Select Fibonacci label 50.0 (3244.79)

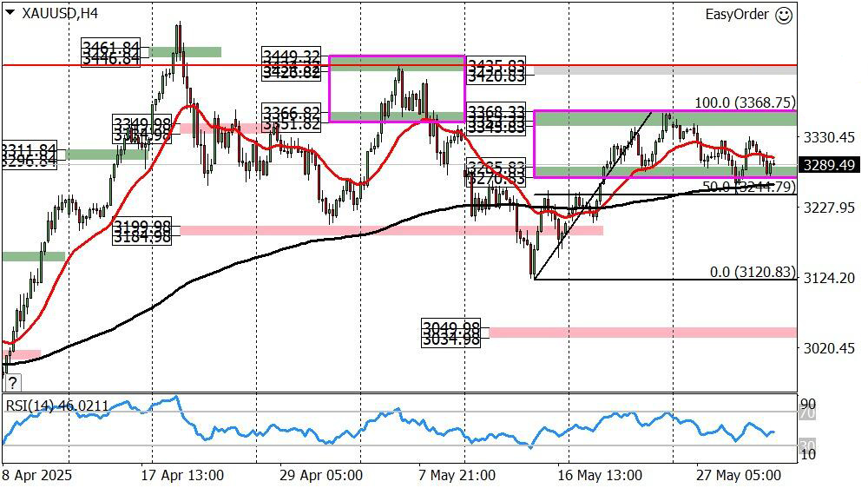(x=750, y=188)
